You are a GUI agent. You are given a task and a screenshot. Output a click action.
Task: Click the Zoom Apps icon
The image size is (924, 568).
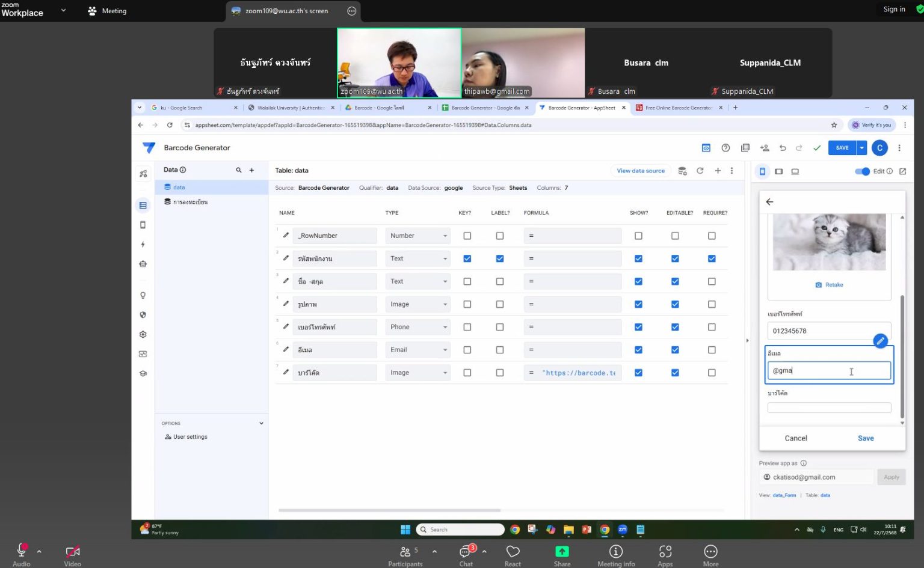[x=665, y=552]
